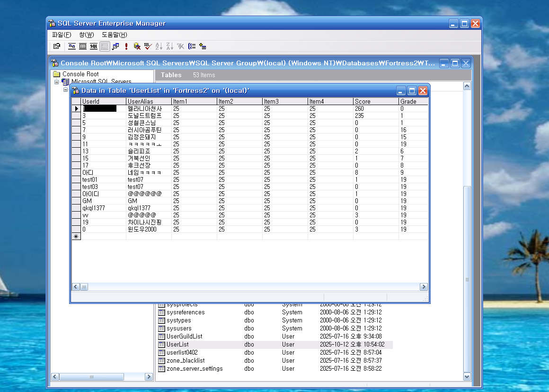Toggle the results pane button
Screen dimensions: 549x392
105,46
